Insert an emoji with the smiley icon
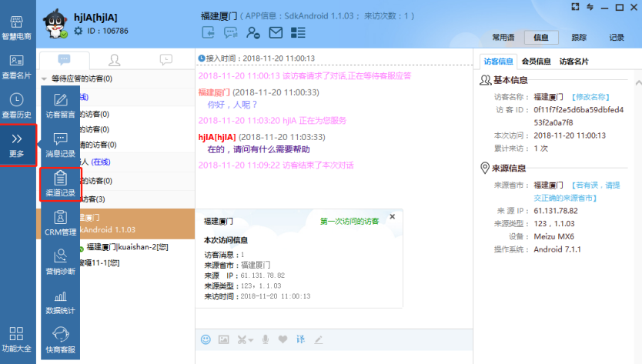This screenshot has height=364, width=642. point(206,339)
